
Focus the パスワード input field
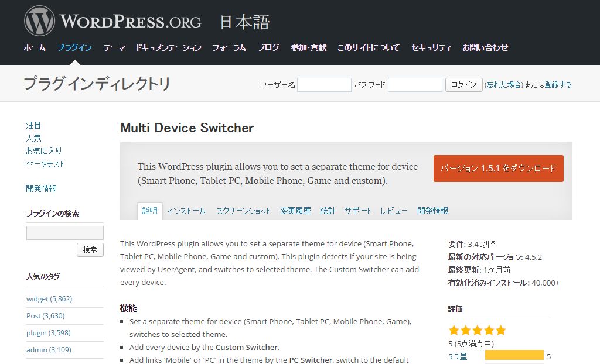(415, 85)
